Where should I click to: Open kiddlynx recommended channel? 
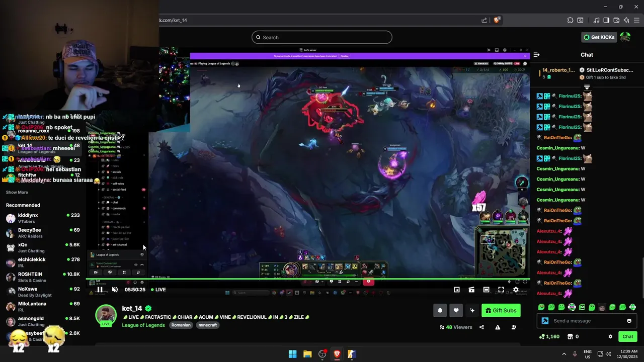(43, 218)
